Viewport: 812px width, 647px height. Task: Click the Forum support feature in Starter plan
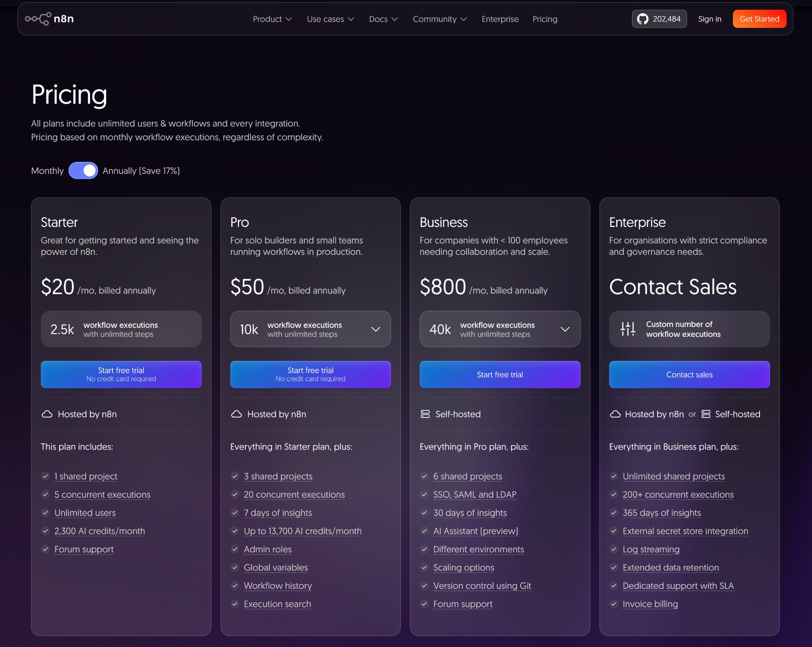pos(84,549)
